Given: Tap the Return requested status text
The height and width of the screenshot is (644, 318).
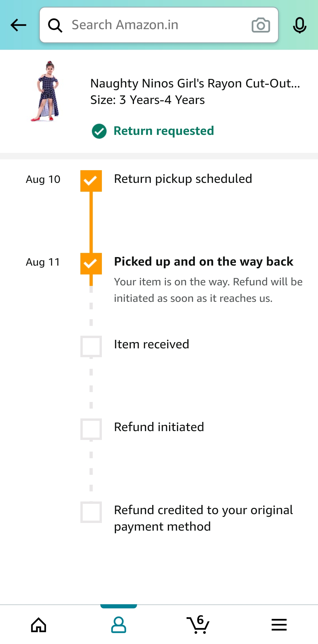Looking at the screenshot, I should tap(164, 131).
